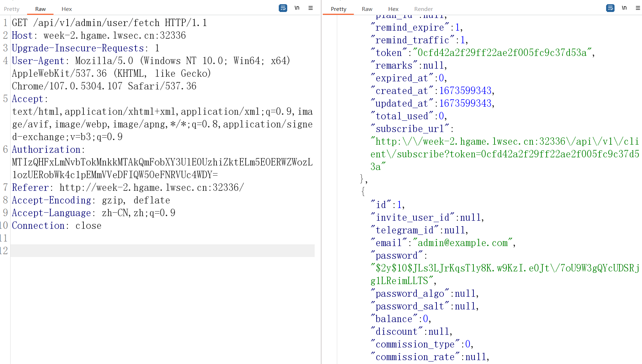This screenshot has width=642, height=364.
Task: Click the Accept-Encoding header name
Action: point(51,200)
